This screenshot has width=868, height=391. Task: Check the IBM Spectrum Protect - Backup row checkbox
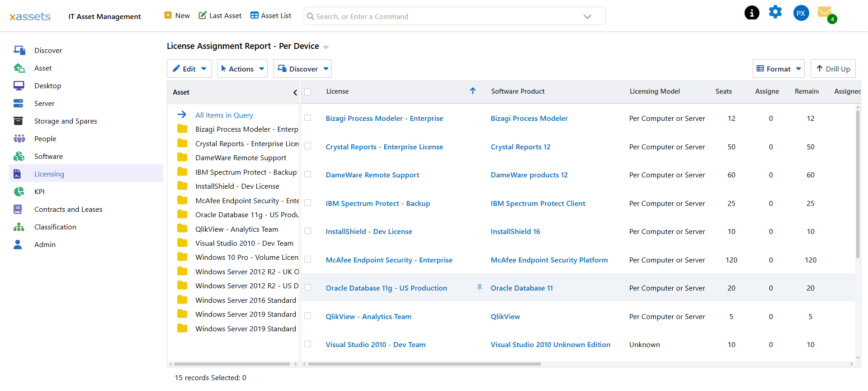click(x=308, y=203)
